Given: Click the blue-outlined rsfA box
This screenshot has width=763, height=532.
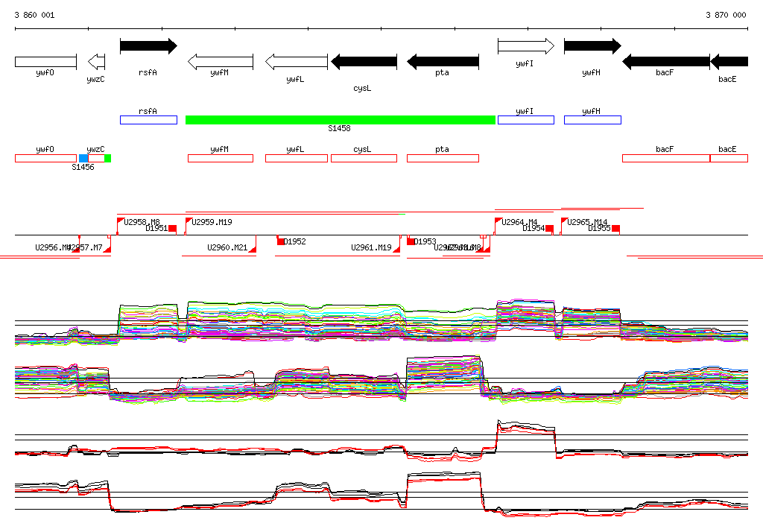Looking at the screenshot, I should click(x=148, y=120).
